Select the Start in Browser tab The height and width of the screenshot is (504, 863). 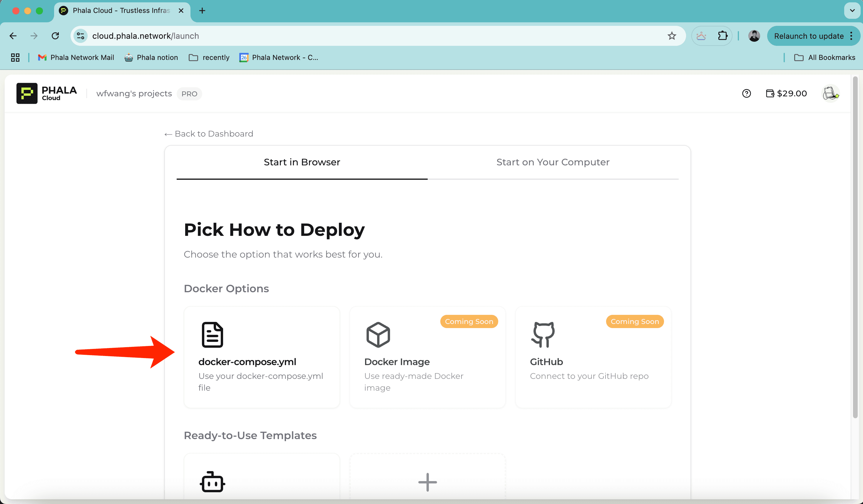pos(302,162)
